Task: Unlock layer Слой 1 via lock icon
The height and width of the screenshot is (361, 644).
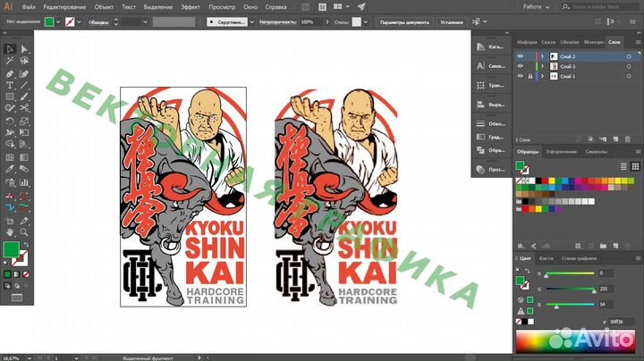Action: (530, 77)
